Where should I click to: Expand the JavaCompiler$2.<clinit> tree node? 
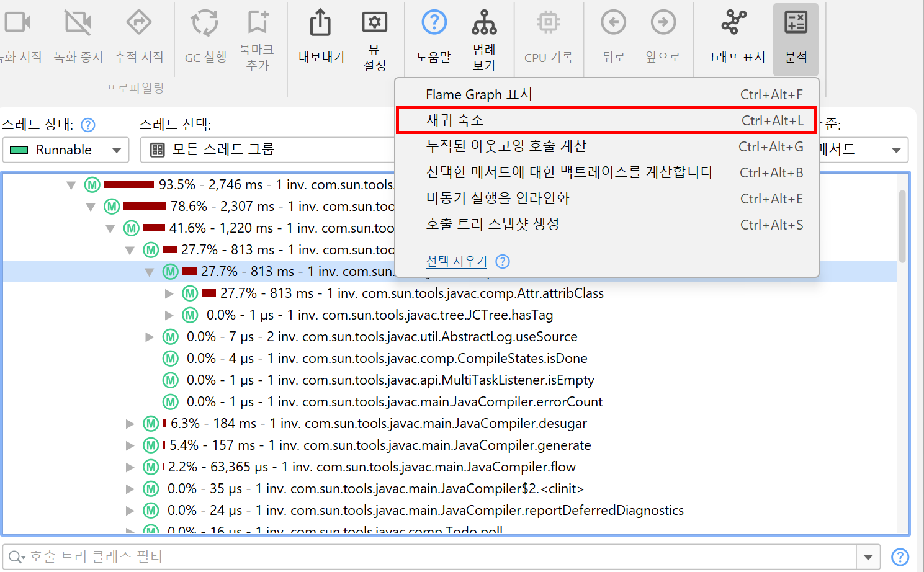130,489
